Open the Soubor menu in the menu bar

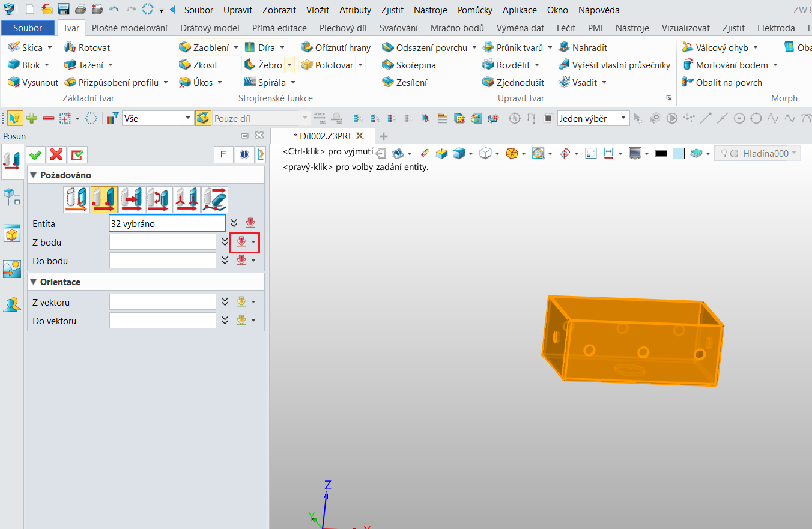tap(199, 10)
